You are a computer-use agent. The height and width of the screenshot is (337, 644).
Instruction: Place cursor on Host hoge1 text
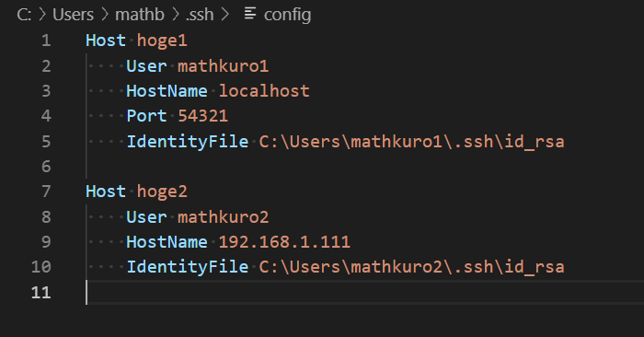[136, 41]
